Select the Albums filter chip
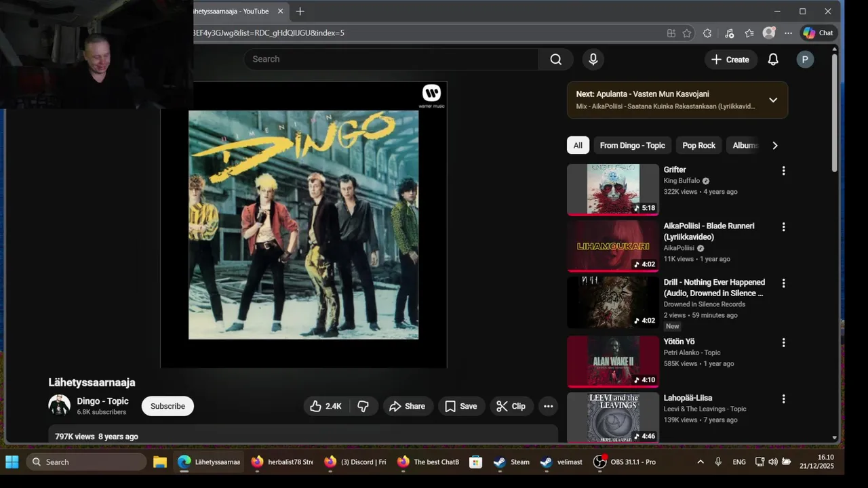The height and width of the screenshot is (488, 868). point(745,145)
